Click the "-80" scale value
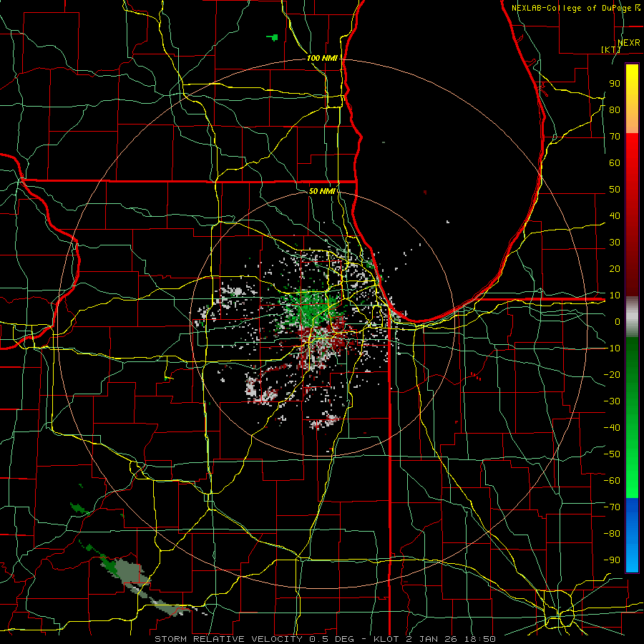Image resolution: width=644 pixels, height=644 pixels. (x=612, y=534)
